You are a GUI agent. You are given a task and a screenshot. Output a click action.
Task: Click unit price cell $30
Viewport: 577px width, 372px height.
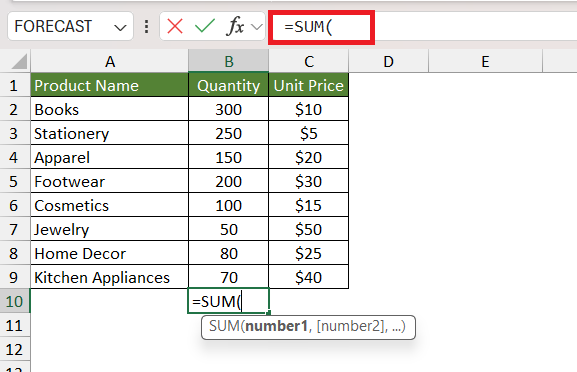309,181
